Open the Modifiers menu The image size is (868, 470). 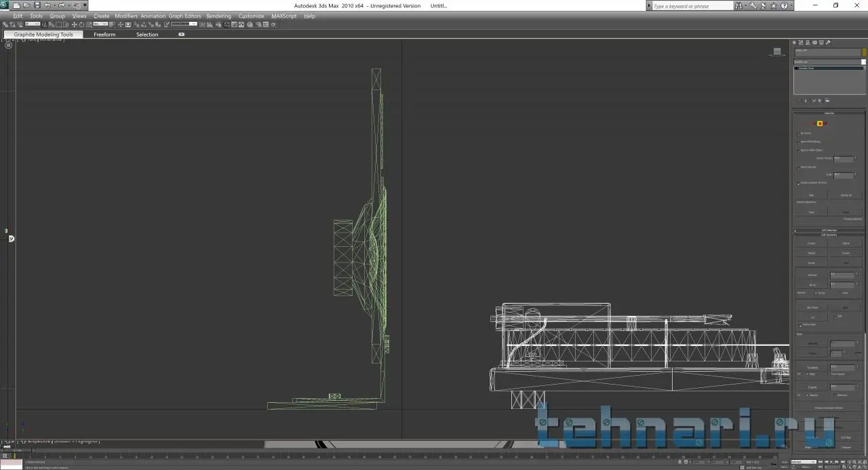click(x=126, y=16)
